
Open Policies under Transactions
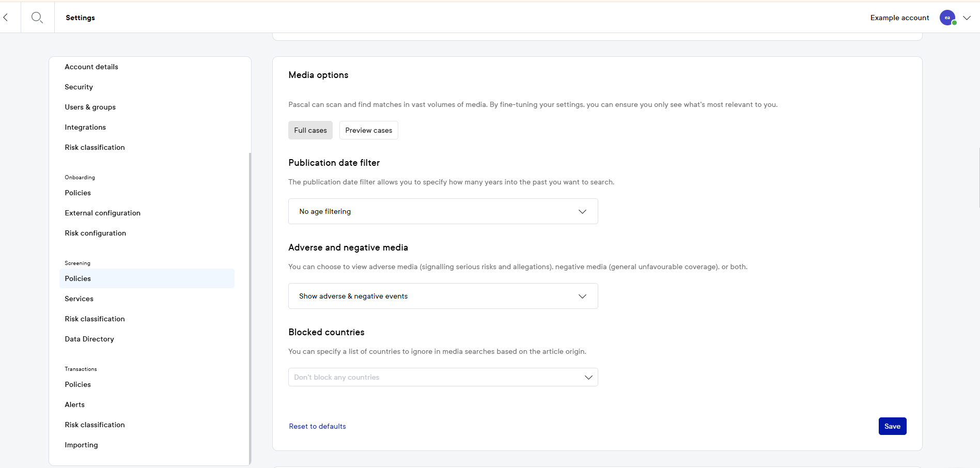coord(78,384)
